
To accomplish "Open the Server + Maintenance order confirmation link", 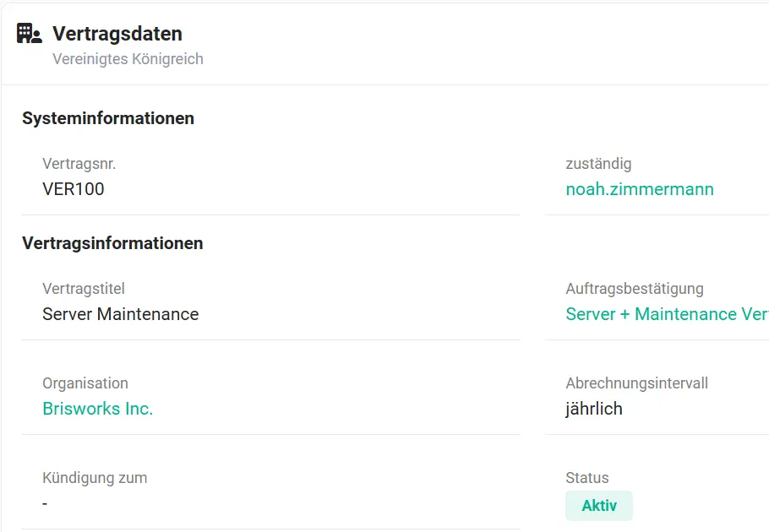I will point(667,314).
